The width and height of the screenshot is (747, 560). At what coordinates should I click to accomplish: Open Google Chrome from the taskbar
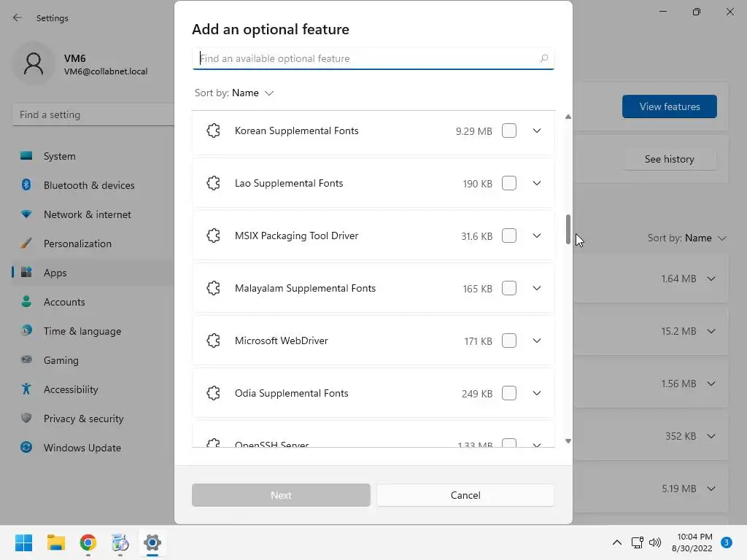(x=88, y=542)
